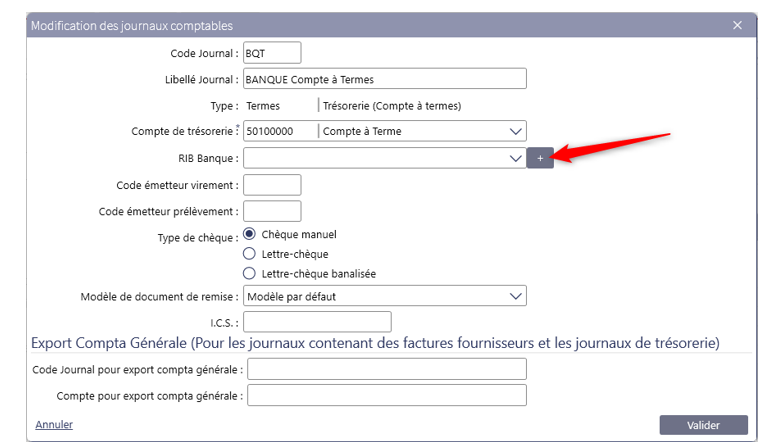Focus the Libellé Journal text field
Screen dimensions: 771x442
coord(384,80)
